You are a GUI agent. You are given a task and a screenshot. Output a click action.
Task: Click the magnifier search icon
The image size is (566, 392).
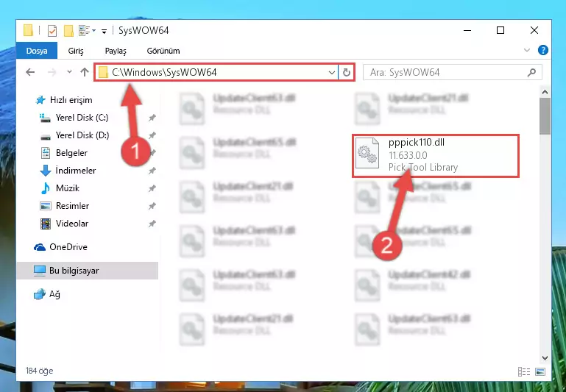click(531, 73)
